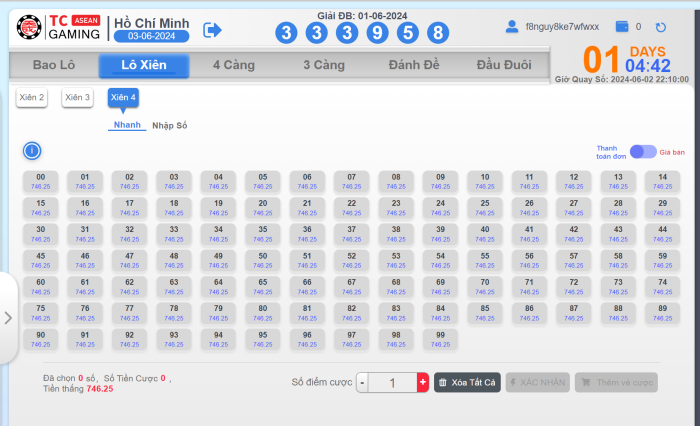Increase bet points with the red plus
Screen dimensions: 700x426
pyautogui.click(x=423, y=383)
